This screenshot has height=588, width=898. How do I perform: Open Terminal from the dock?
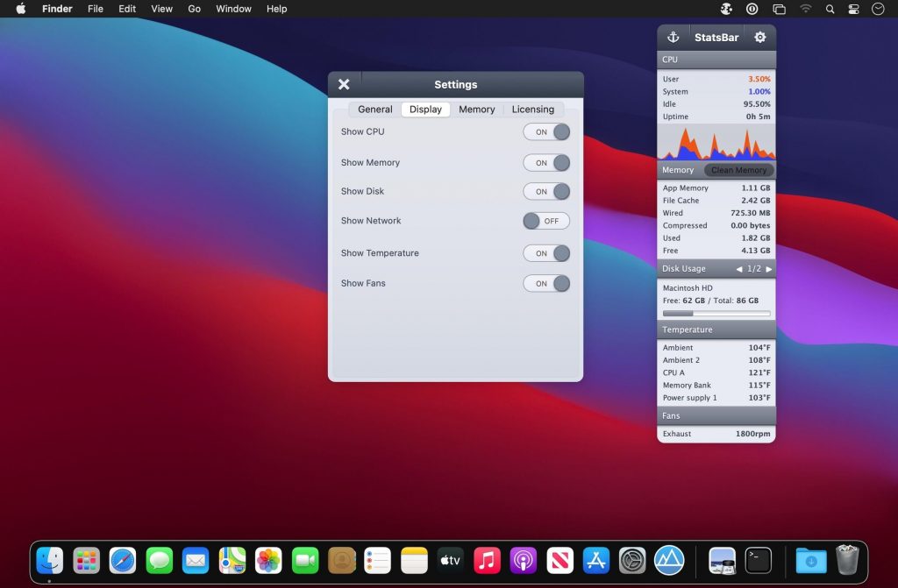pyautogui.click(x=758, y=560)
